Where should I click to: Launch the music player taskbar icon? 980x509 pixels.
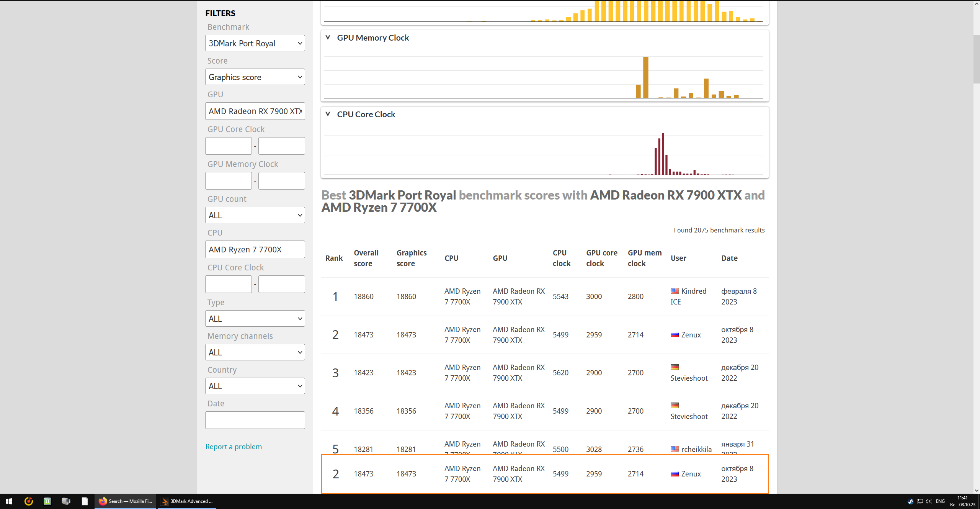[29, 501]
